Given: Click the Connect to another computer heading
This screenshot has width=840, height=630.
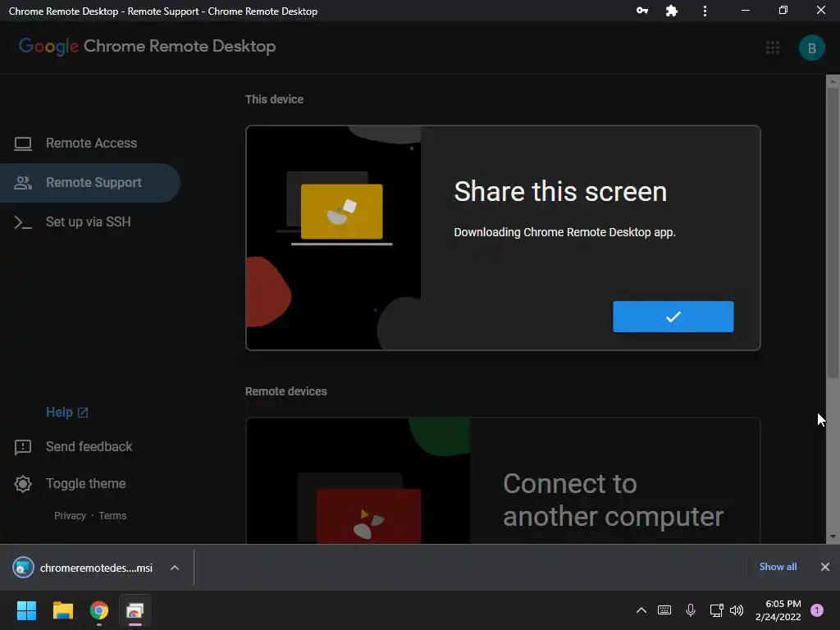Looking at the screenshot, I should [x=614, y=500].
